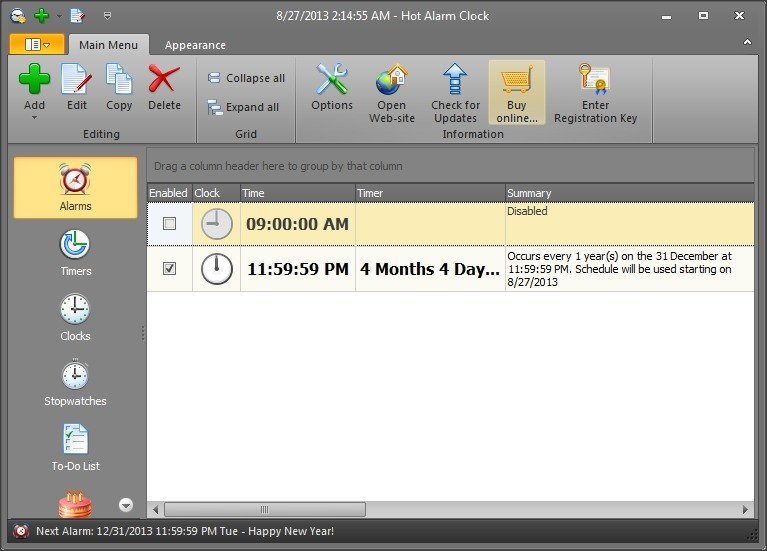This screenshot has width=767, height=551.
Task: Enable the 09:00:00 AM alarm checkbox
Action: (x=169, y=224)
